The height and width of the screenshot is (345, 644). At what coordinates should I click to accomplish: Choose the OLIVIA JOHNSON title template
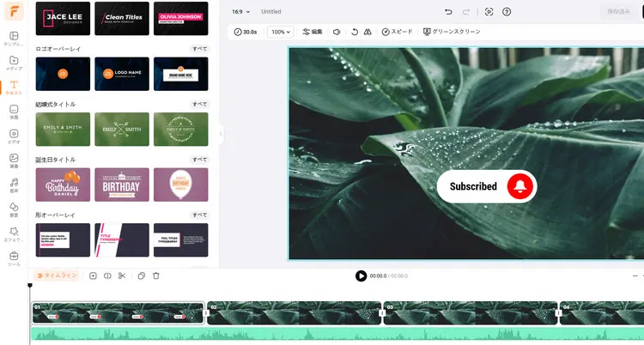180,19
